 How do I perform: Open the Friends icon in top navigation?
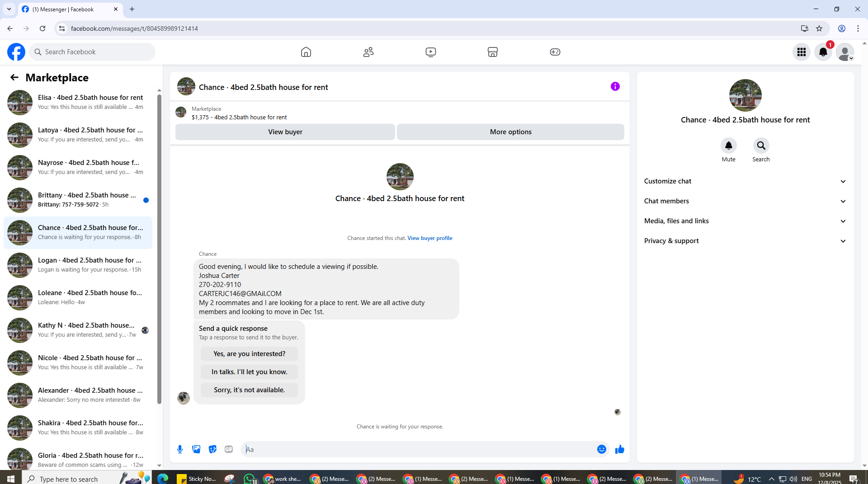tap(368, 52)
